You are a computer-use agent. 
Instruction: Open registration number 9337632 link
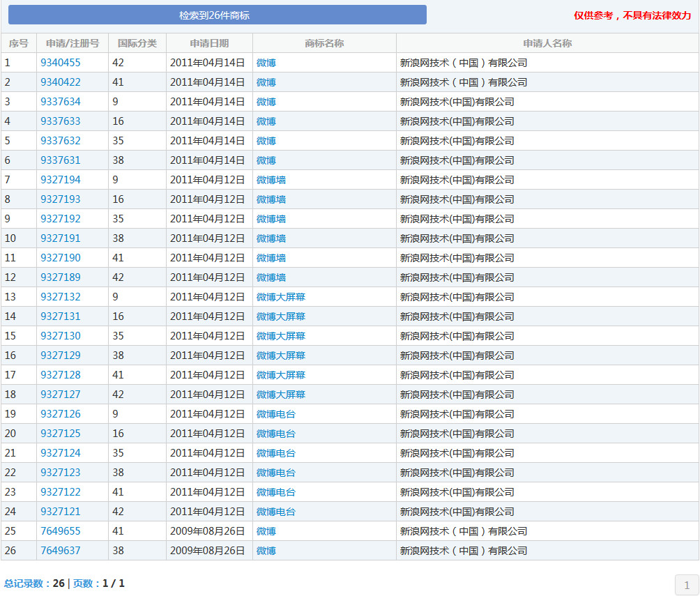pos(60,141)
